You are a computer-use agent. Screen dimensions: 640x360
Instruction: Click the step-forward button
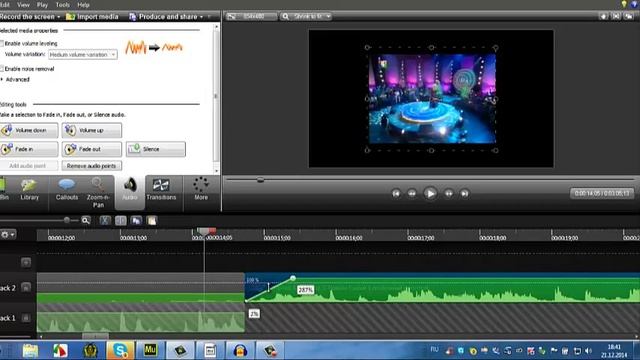click(x=449, y=193)
